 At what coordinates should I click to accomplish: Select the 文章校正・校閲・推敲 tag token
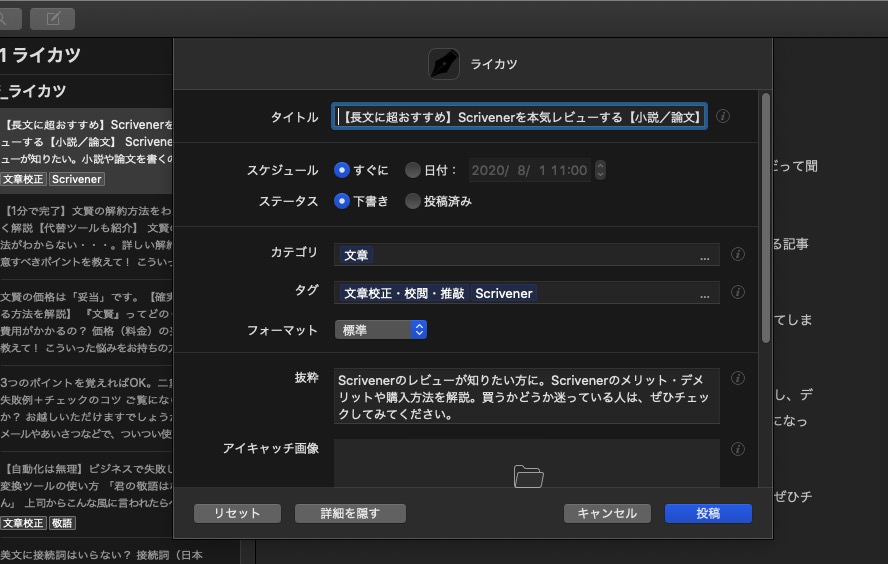404,293
